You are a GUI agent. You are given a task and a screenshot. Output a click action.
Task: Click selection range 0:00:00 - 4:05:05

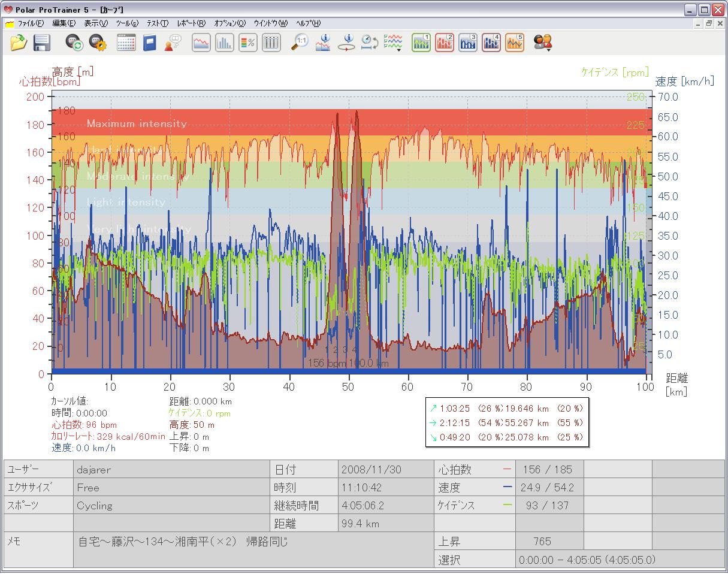[620, 559]
